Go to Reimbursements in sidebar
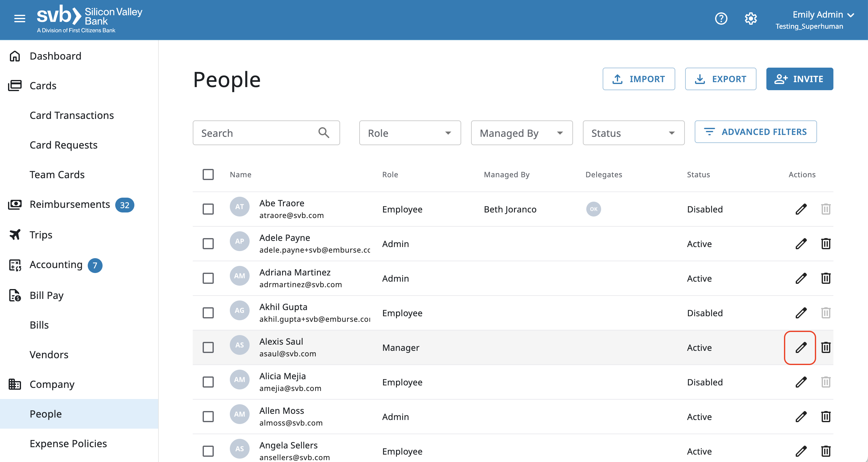 70,204
